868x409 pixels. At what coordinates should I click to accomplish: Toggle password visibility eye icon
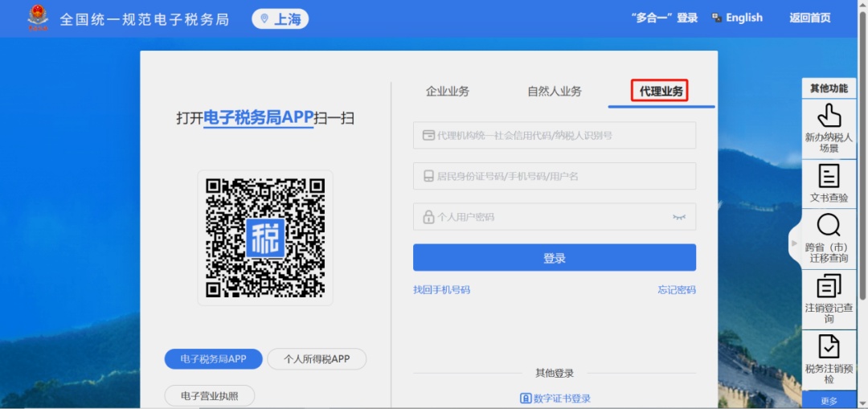678,217
